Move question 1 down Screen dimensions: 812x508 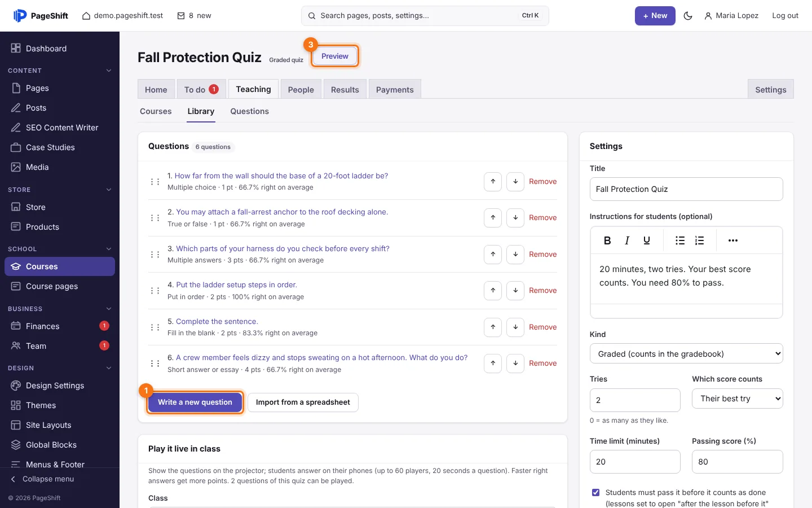(x=515, y=181)
